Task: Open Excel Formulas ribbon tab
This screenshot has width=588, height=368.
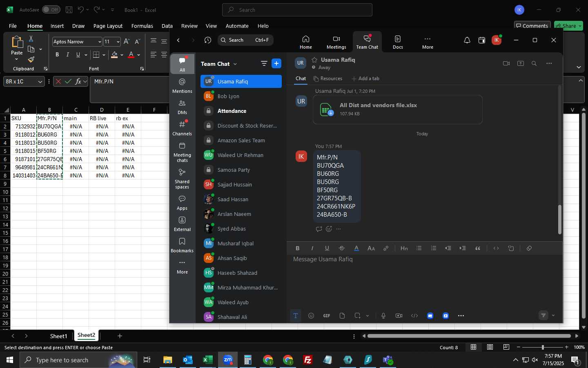Action: pos(142,26)
